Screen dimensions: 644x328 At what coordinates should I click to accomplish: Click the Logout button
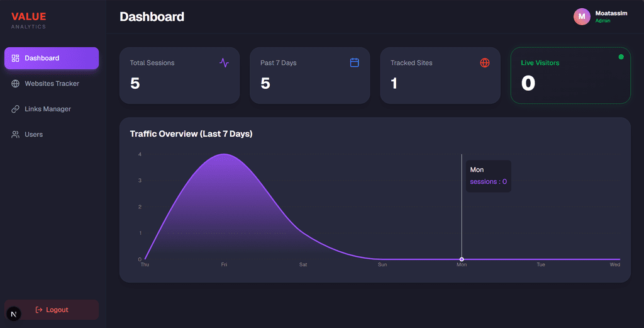click(x=52, y=310)
